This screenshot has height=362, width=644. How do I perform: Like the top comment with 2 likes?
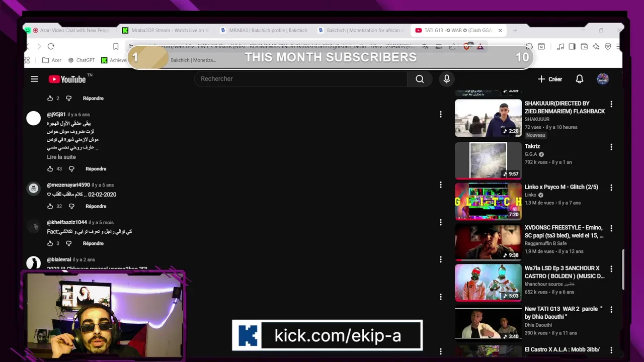[x=50, y=98]
